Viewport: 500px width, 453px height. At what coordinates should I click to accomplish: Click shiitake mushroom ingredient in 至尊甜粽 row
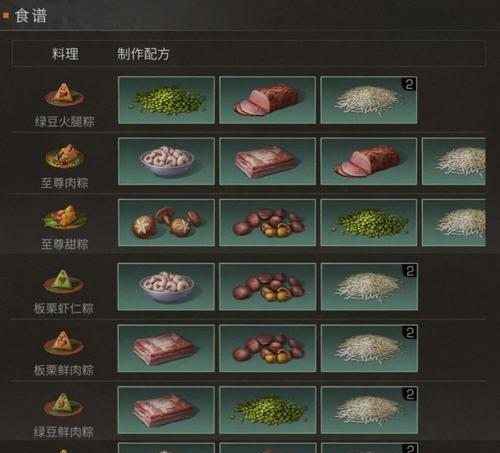click(166, 223)
